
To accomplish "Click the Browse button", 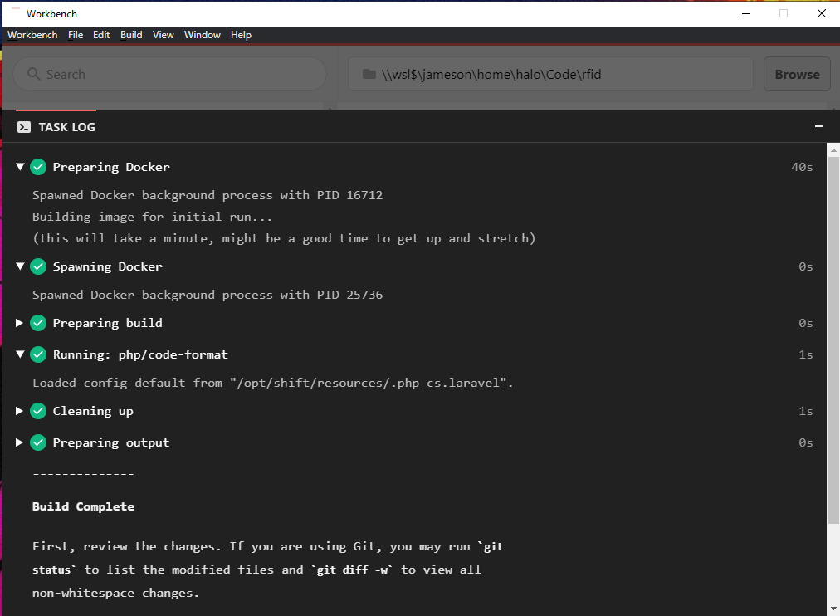I will [x=797, y=74].
